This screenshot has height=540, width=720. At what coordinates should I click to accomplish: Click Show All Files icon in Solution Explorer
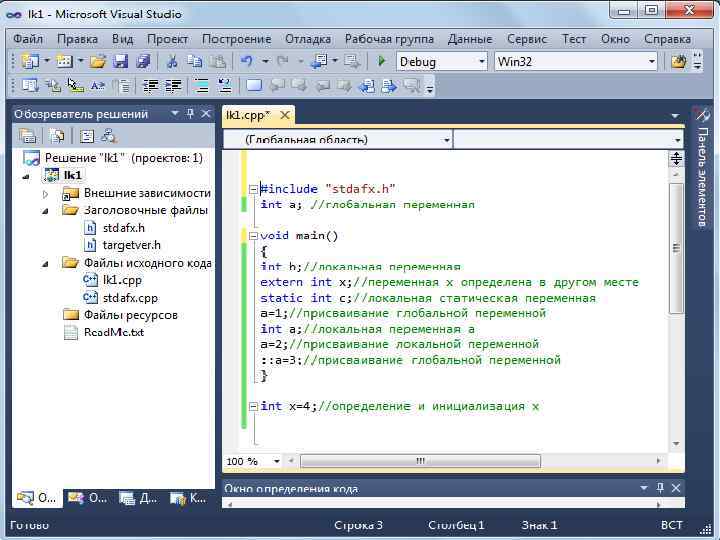tap(57, 136)
